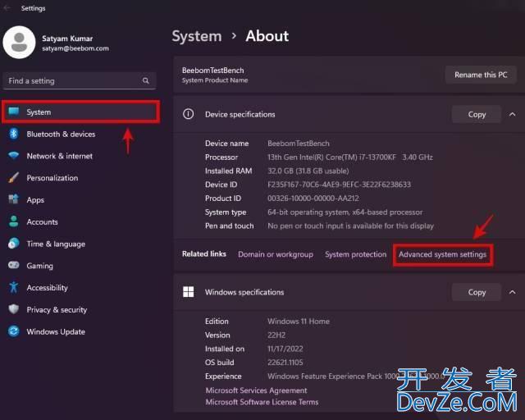
Task: Click the Privacy shield icon
Action: tap(14, 309)
